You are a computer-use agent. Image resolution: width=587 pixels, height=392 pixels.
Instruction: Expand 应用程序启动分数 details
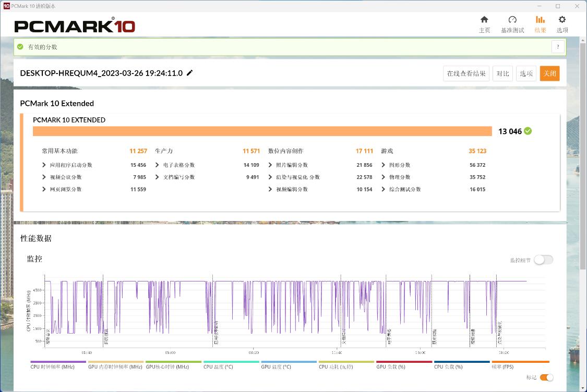[43, 165]
